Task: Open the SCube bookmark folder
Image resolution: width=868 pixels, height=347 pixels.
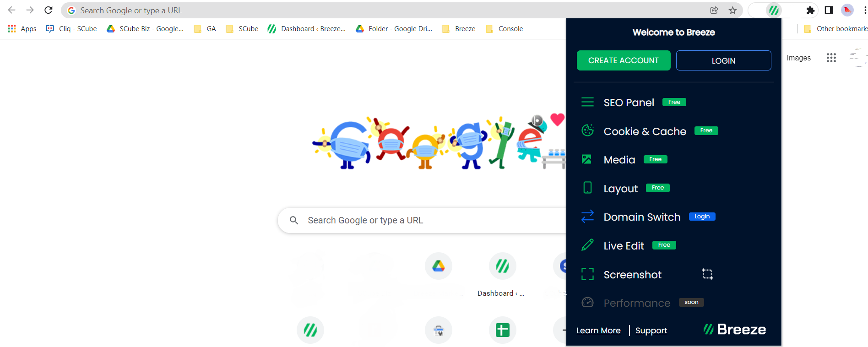Action: (242, 29)
